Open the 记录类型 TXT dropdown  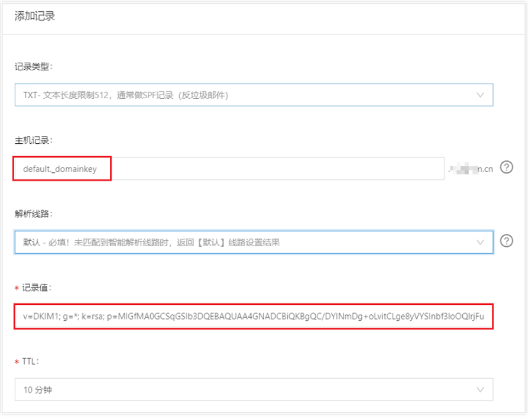tap(254, 95)
